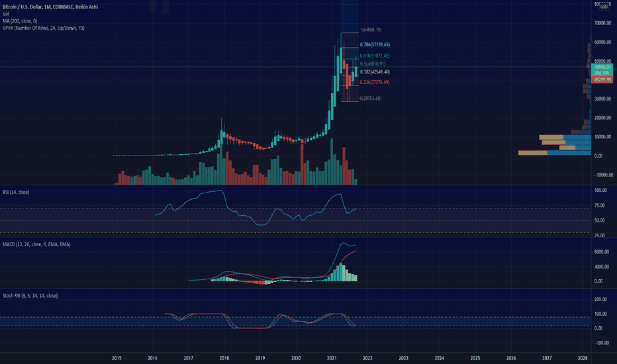Select the MA (200, close, 0) indicator label

20,21
